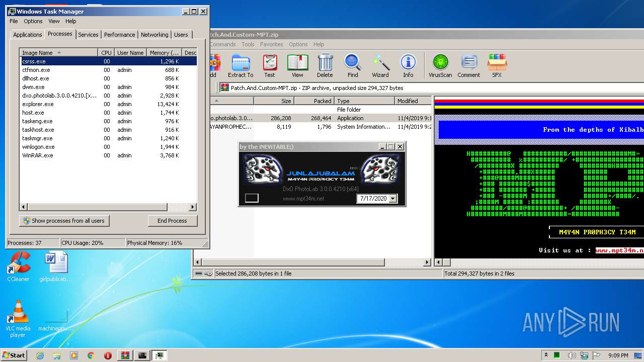Screen dimensions: 644x362
Task: Select ctfmon.exe process row
Action: [108, 70]
